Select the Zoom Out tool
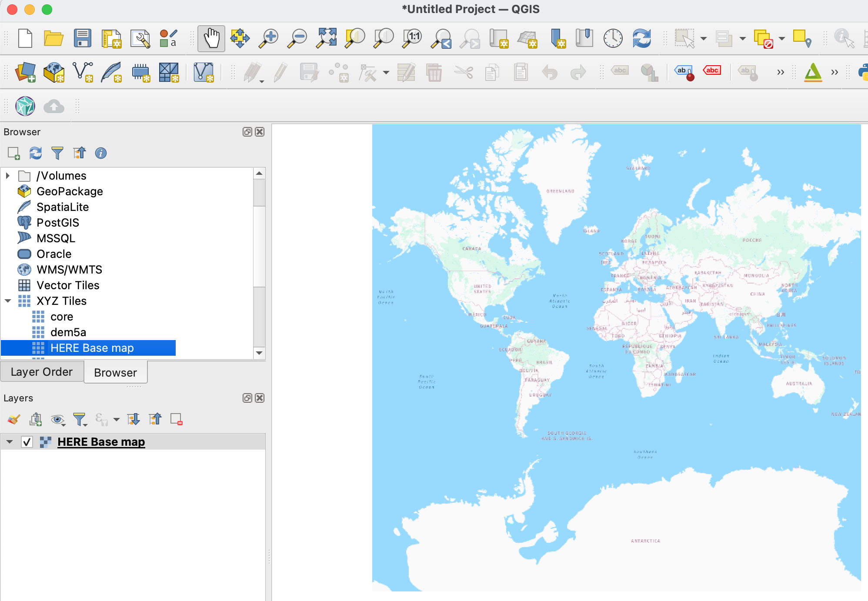Viewport: 868px width, 601px height. click(297, 38)
